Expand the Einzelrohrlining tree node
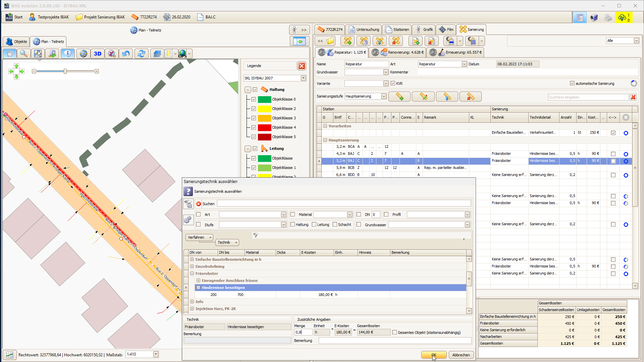This screenshot has height=362, width=644. (x=192, y=266)
